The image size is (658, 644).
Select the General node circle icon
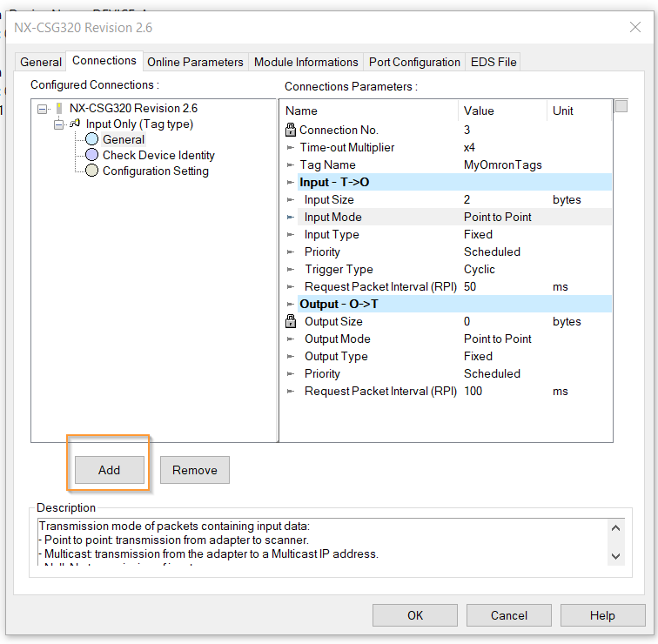point(92,139)
